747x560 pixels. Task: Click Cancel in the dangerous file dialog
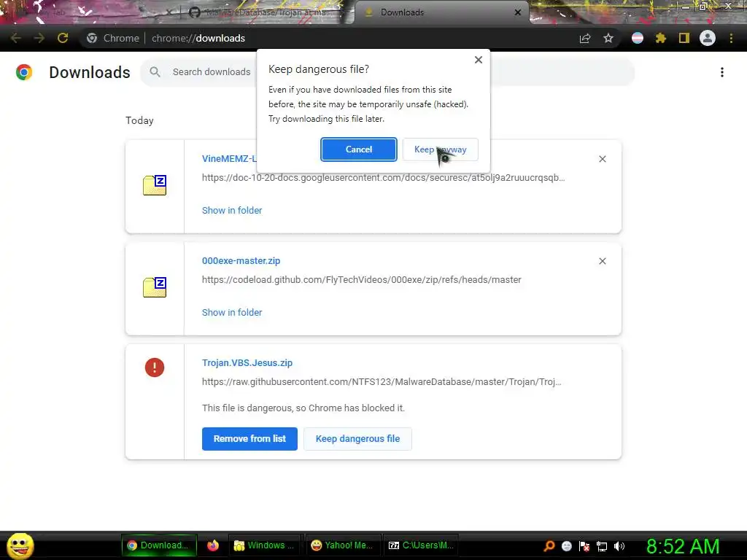coord(358,149)
